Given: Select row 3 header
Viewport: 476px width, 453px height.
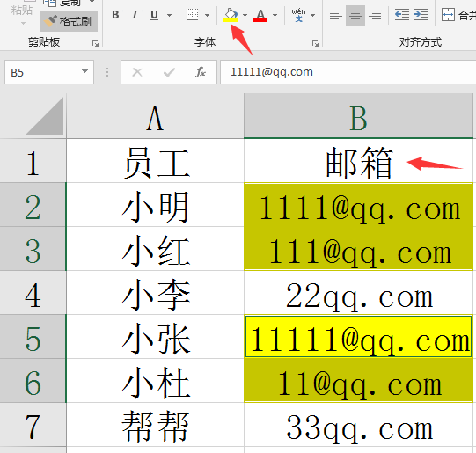Looking at the screenshot, I should [x=33, y=249].
